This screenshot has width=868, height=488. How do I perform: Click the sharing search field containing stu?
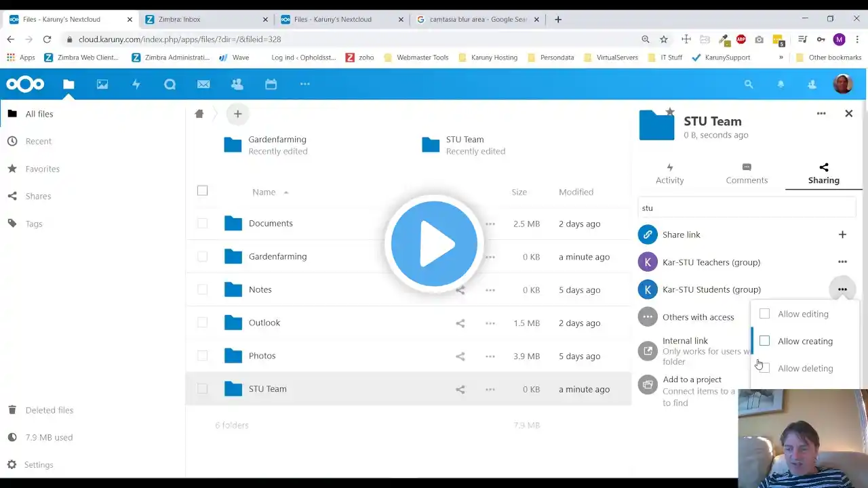click(x=747, y=208)
